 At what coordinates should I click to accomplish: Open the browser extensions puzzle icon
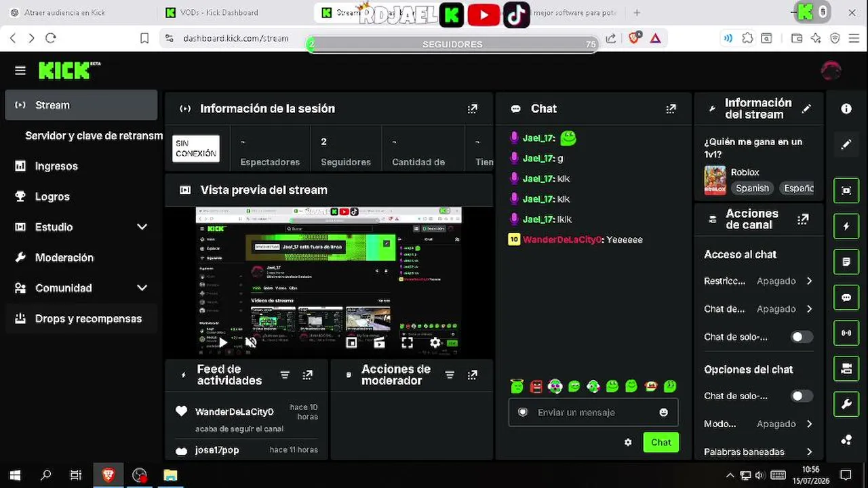click(747, 39)
